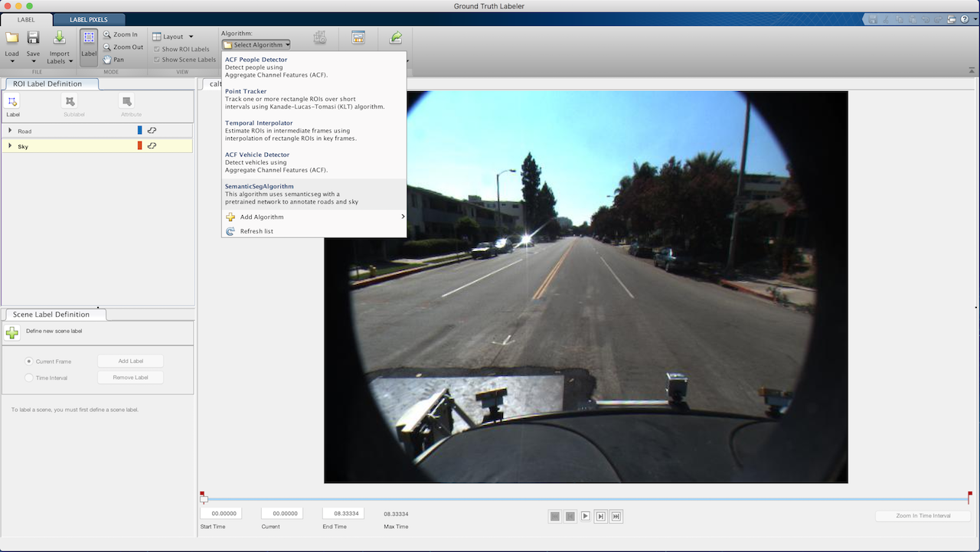Click the quick access Paste icon
The image size is (980, 552).
[911, 19]
